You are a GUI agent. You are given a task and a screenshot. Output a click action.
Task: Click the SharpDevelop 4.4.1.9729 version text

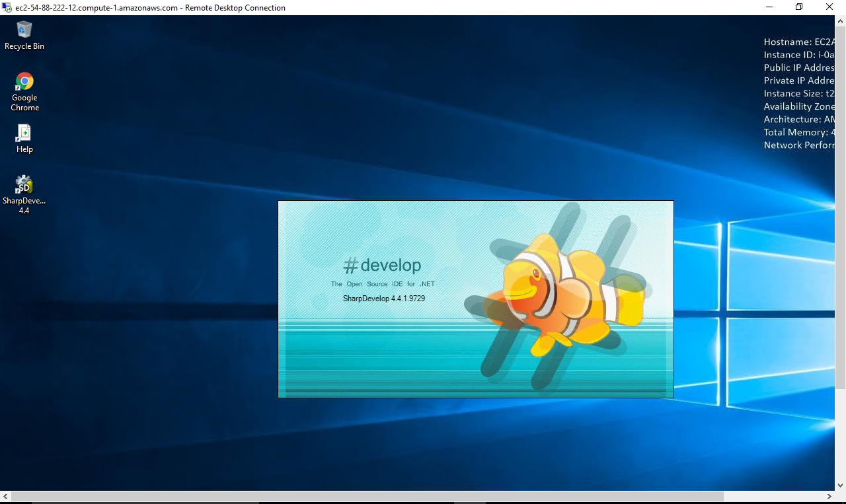pyautogui.click(x=383, y=299)
